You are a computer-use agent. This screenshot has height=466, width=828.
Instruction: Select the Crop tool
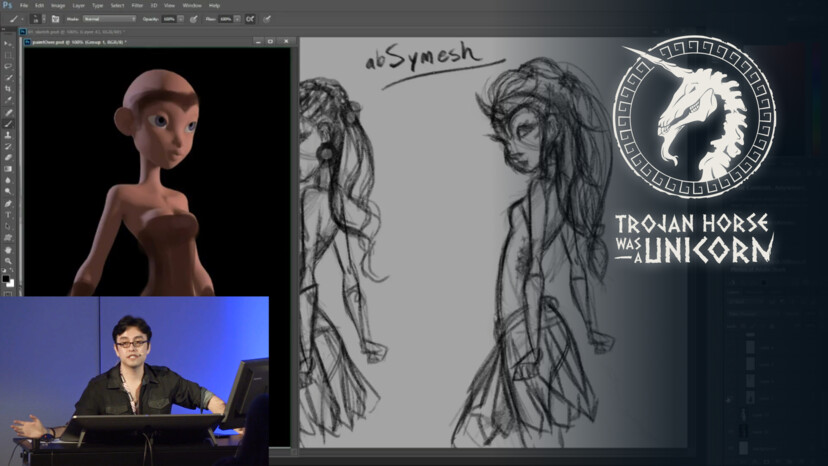[8, 88]
